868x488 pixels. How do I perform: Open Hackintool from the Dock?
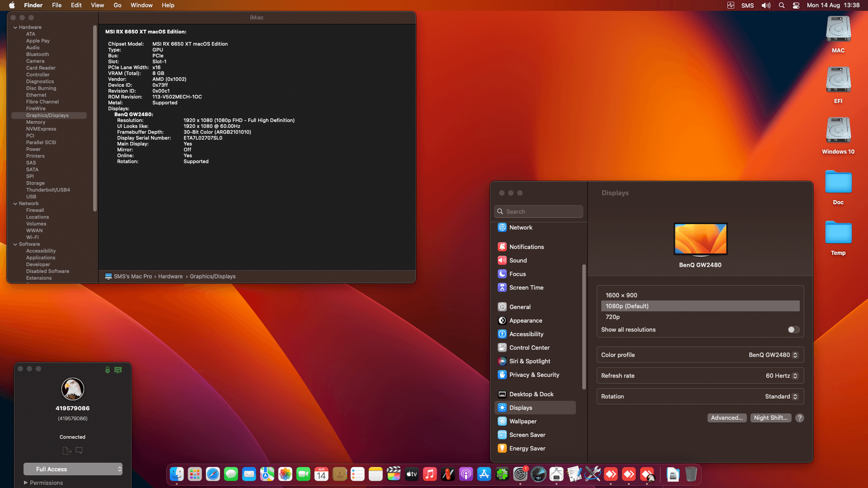tap(557, 474)
